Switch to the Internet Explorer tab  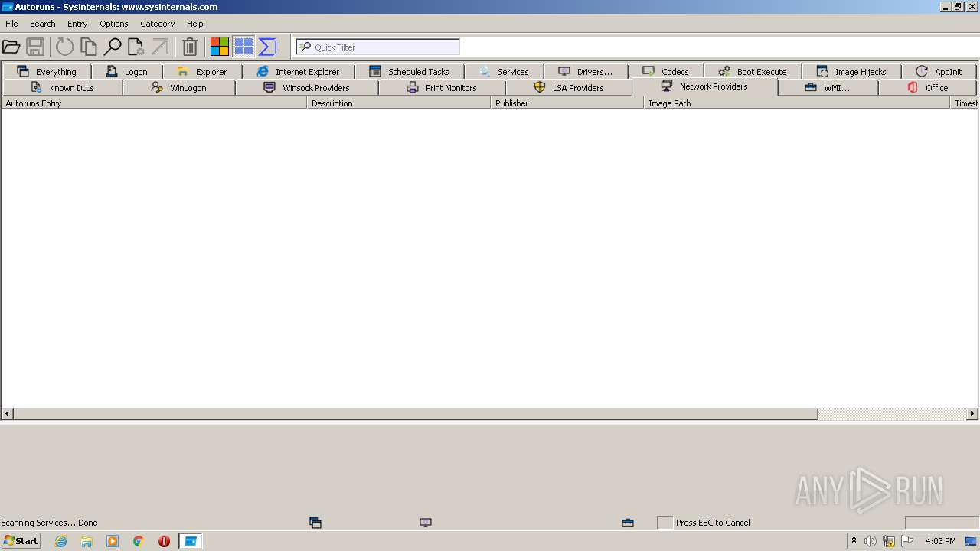click(x=298, y=71)
